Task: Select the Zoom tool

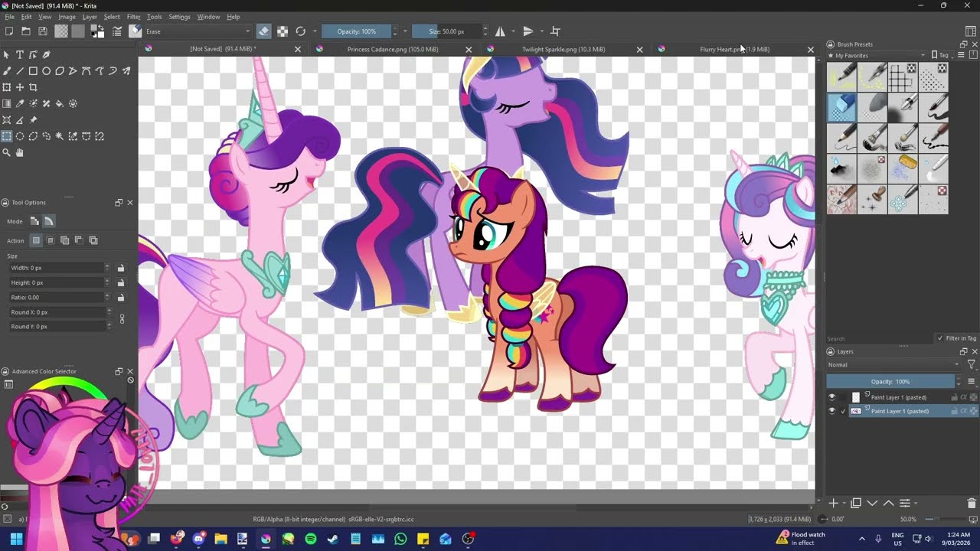Action: coord(7,153)
